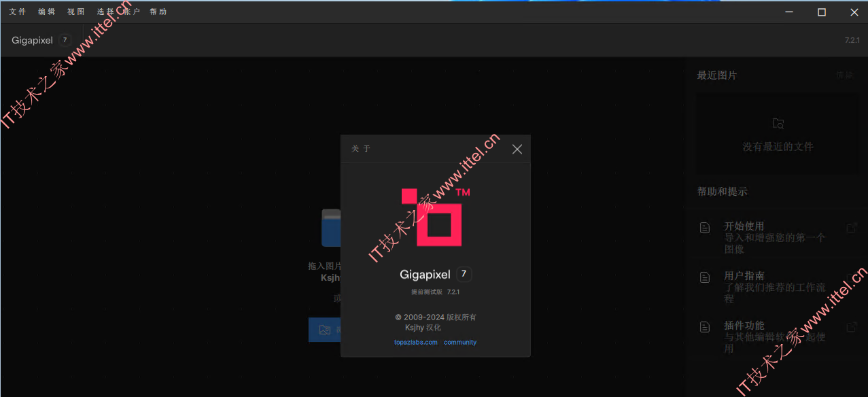Click the © 2009-2024 版权所有 text
The width and height of the screenshot is (868, 397).
[436, 317]
